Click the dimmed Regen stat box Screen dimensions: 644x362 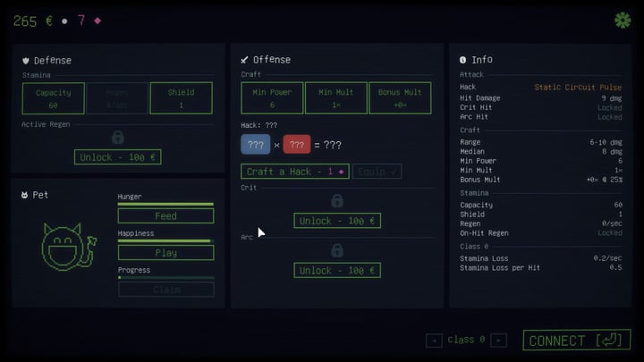click(117, 98)
